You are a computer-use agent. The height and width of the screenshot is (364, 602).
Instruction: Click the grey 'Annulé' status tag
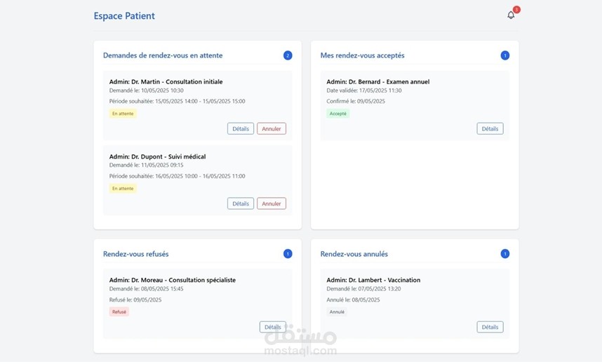337,312
